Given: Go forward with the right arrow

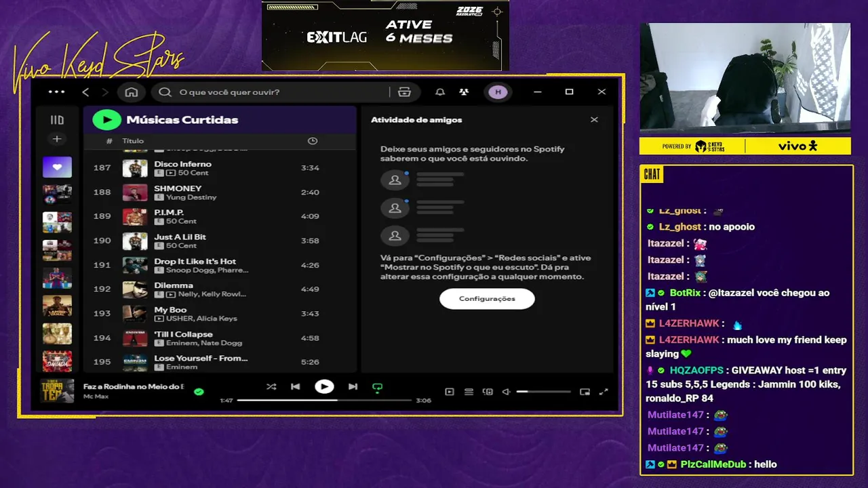Looking at the screenshot, I should [x=104, y=92].
